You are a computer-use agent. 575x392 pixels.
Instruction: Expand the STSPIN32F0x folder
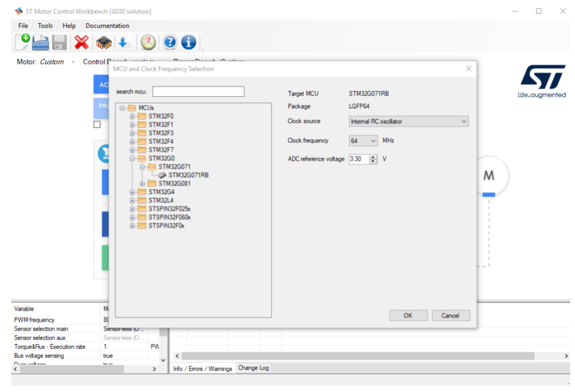tap(132, 226)
